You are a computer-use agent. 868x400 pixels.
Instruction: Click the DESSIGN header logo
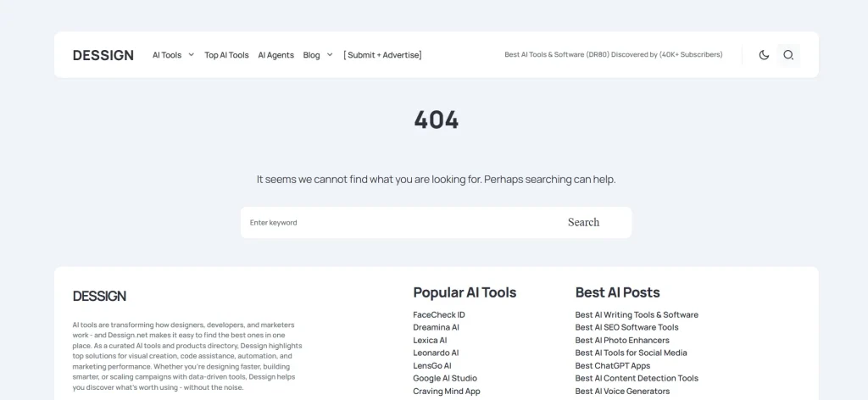[x=103, y=55]
